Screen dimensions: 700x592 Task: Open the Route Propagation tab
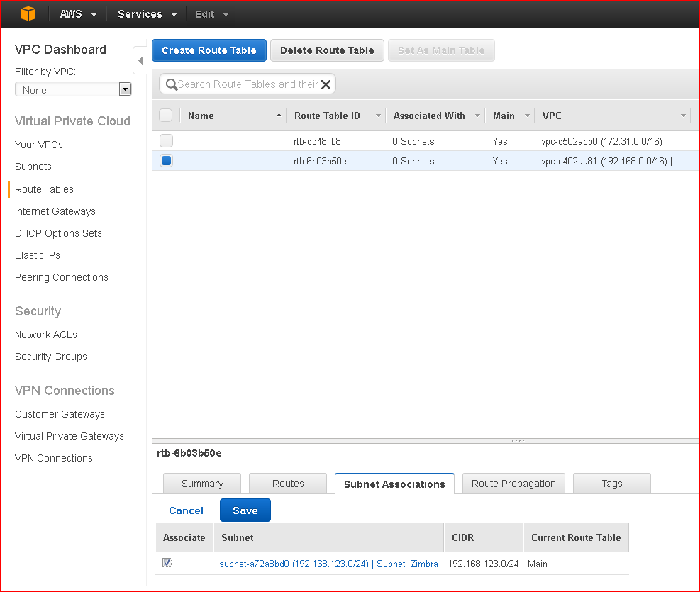pyautogui.click(x=513, y=484)
